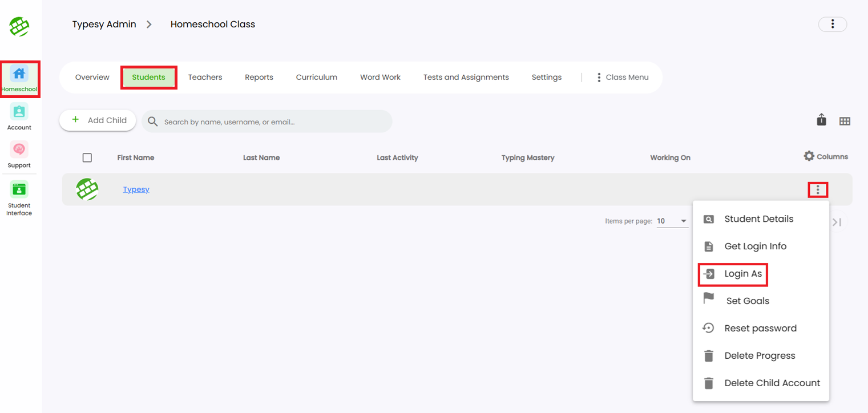Select Get Login Info menu entry
This screenshot has width=868, height=413.
[761, 246]
